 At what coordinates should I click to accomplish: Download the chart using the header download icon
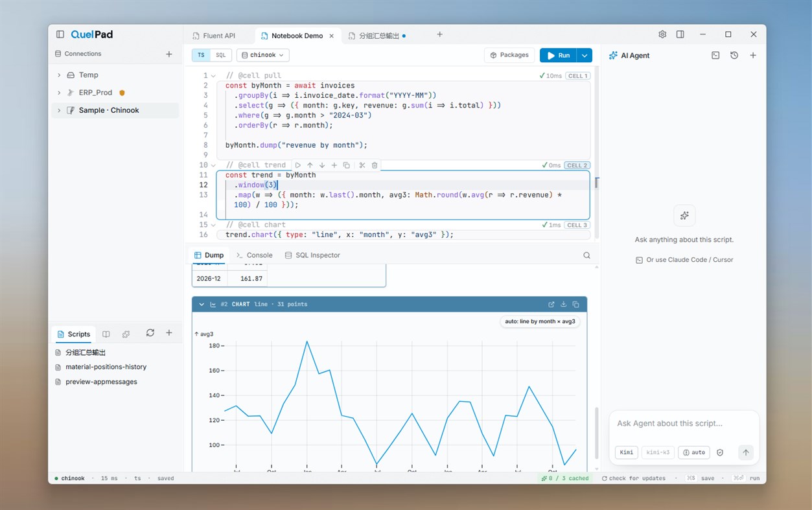tap(564, 304)
